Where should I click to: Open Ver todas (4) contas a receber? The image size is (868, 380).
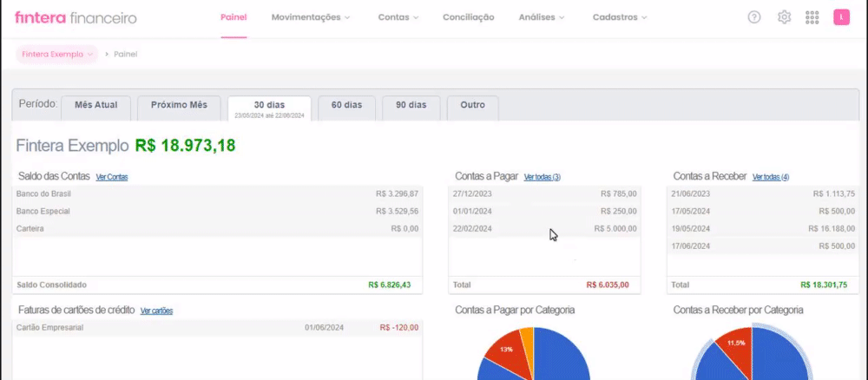[771, 177]
